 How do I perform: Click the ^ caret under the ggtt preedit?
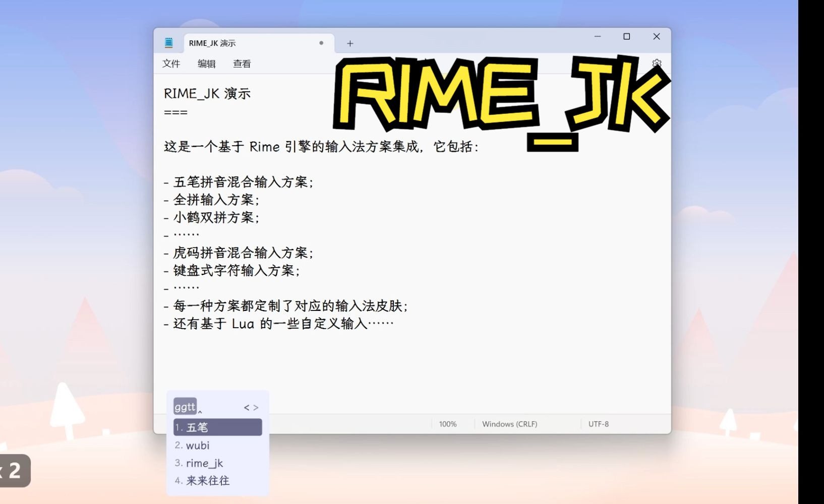pyautogui.click(x=201, y=412)
